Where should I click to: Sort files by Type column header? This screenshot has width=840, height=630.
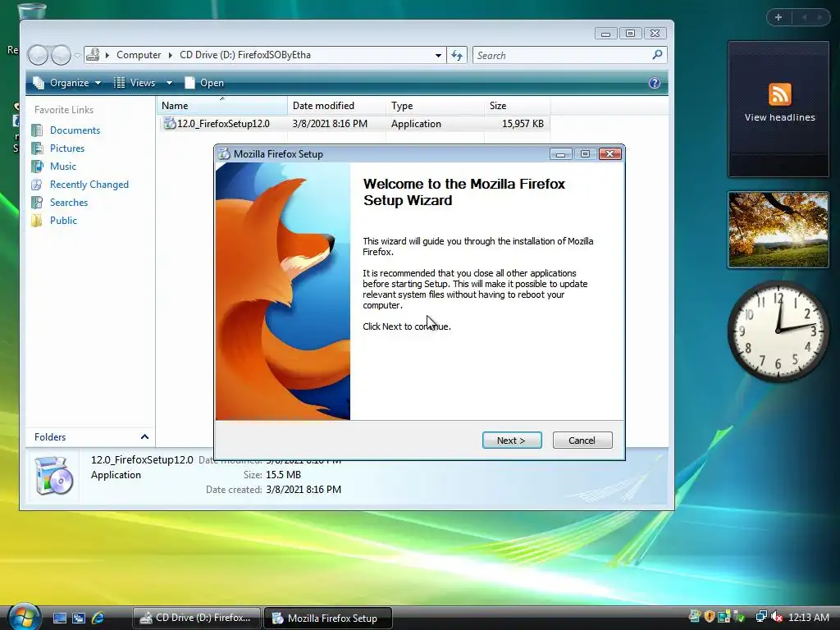pyautogui.click(x=435, y=106)
